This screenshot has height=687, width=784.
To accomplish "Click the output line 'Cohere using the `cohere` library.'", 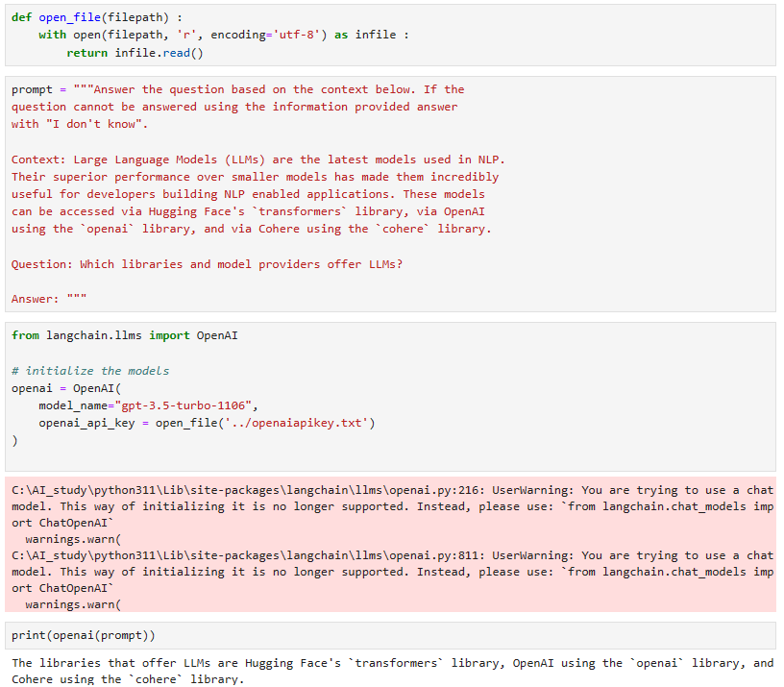I will (128, 679).
